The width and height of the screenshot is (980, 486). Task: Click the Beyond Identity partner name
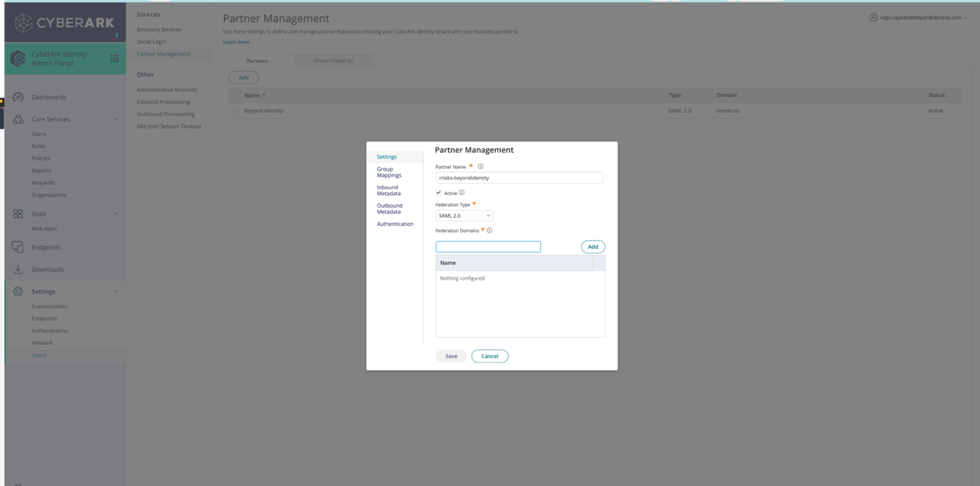click(x=264, y=111)
